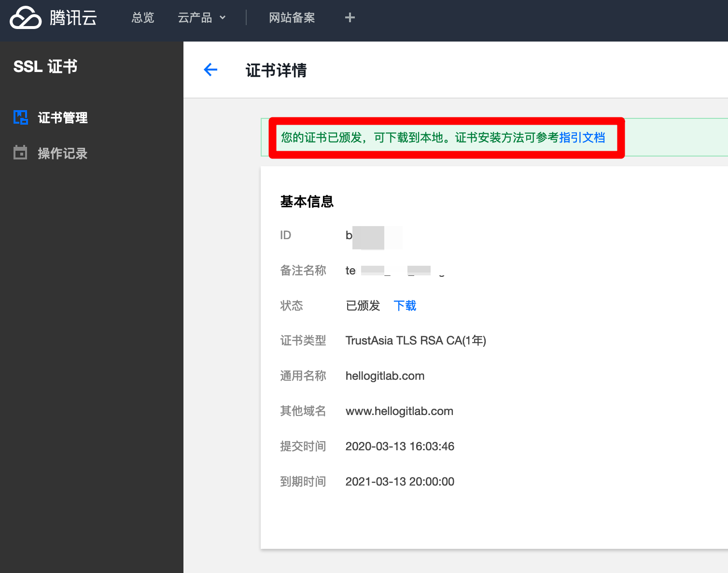Click the 状态 field label
The width and height of the screenshot is (728, 573).
(292, 305)
